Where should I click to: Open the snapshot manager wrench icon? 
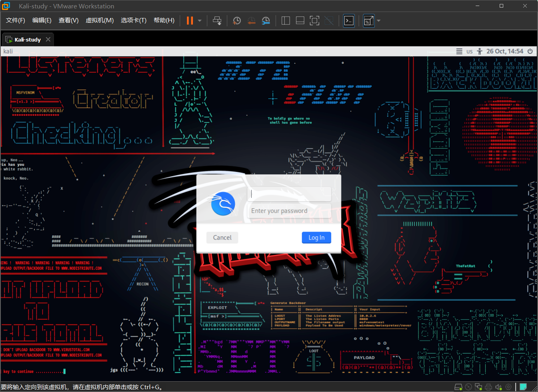(266, 21)
